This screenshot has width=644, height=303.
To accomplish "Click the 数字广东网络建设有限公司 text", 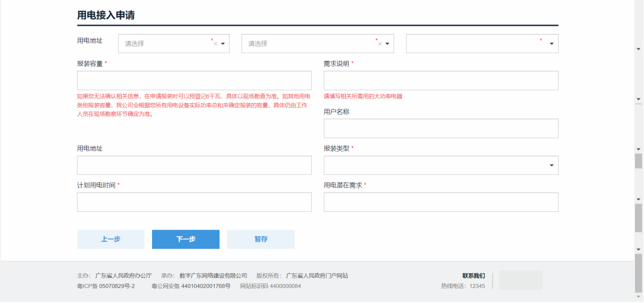I will [x=213, y=276].
